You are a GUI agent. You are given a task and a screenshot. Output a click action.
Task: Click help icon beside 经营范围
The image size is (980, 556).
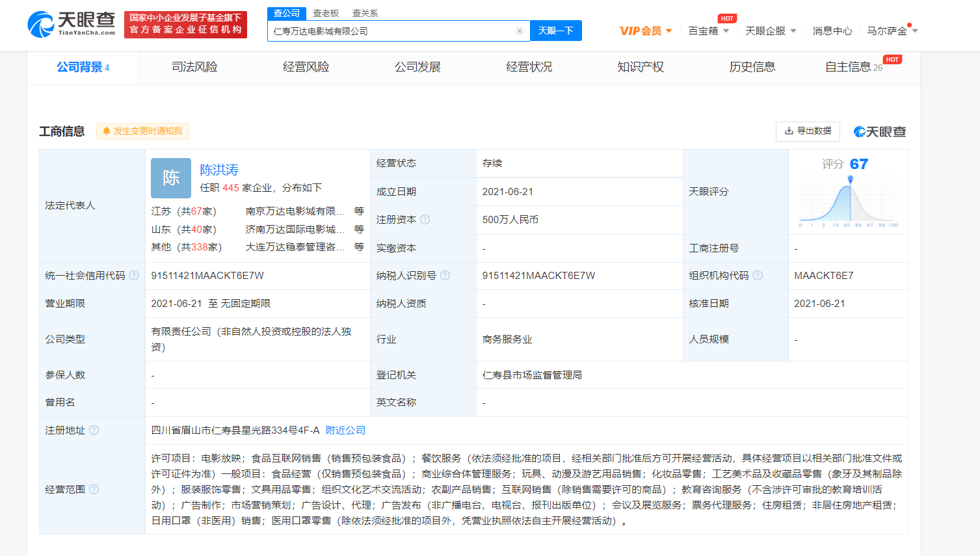coord(94,490)
